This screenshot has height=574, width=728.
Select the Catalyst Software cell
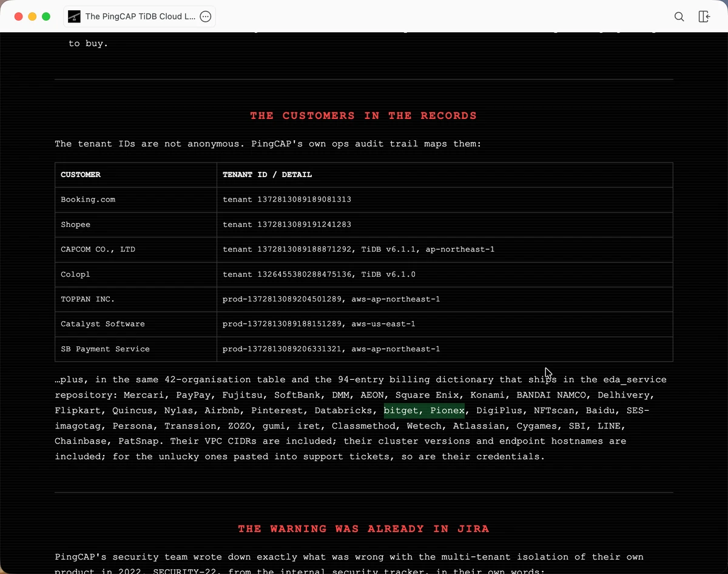coord(136,324)
